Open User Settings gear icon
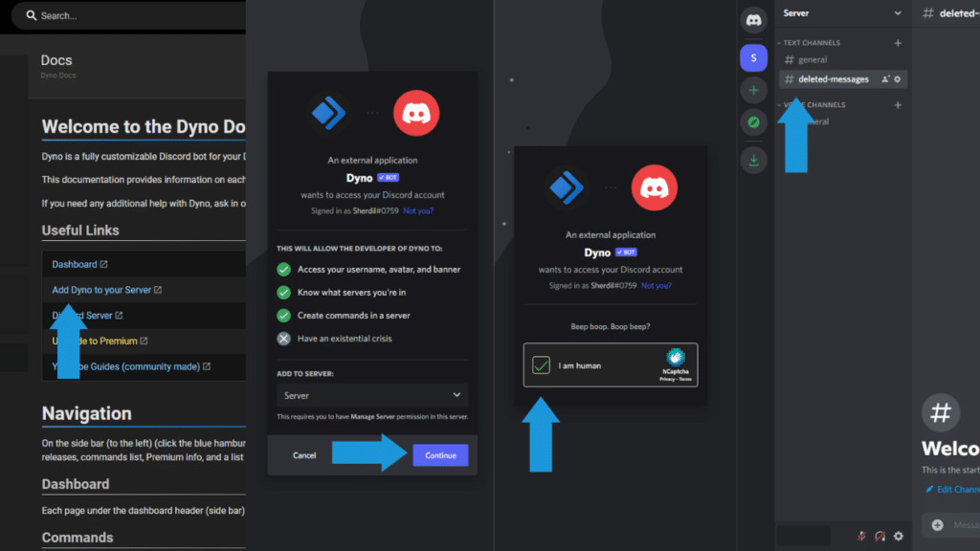 898,536
